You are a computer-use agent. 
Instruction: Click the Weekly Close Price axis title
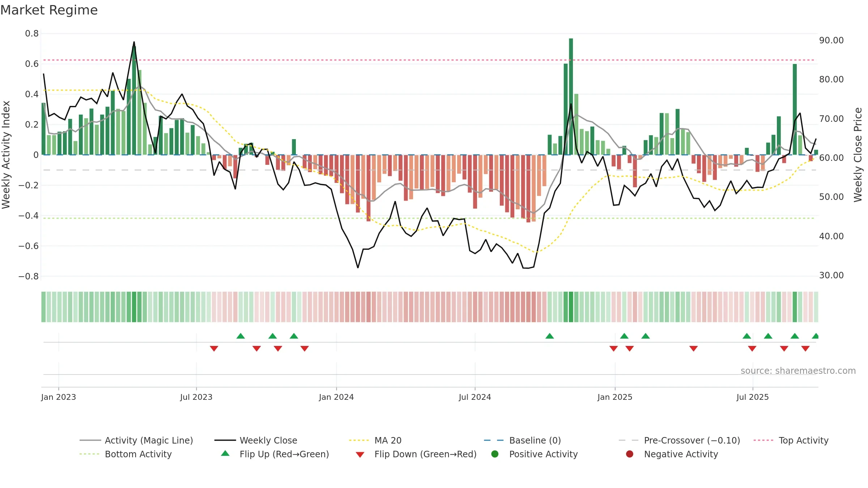point(858,155)
